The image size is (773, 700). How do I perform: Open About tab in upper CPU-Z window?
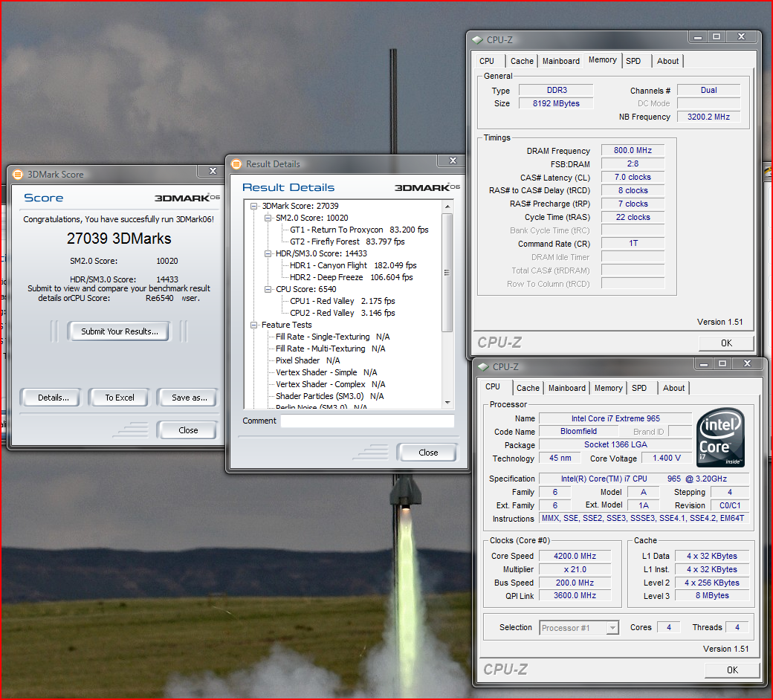coord(667,61)
